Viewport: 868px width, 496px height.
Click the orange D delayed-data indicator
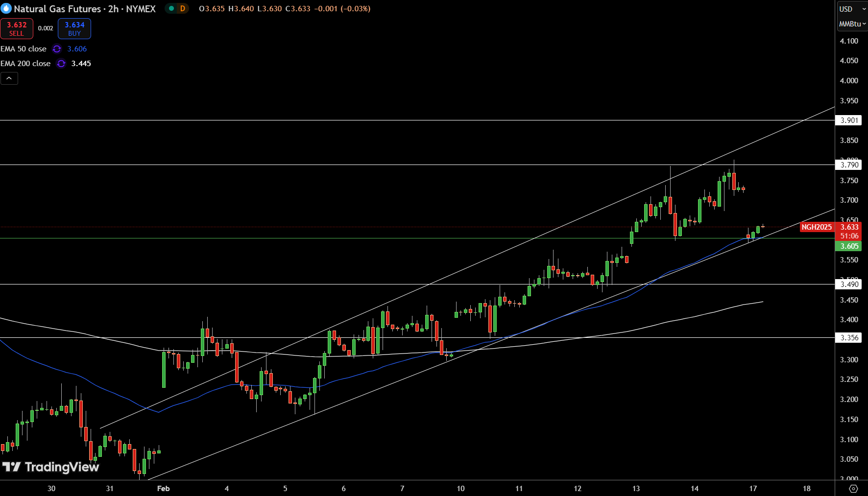click(183, 8)
